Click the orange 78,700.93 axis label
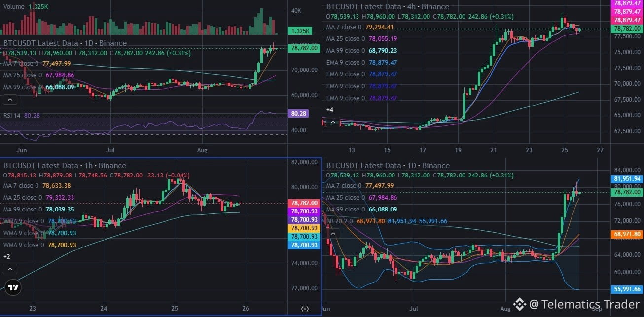This screenshot has height=317, width=644. 304,228
